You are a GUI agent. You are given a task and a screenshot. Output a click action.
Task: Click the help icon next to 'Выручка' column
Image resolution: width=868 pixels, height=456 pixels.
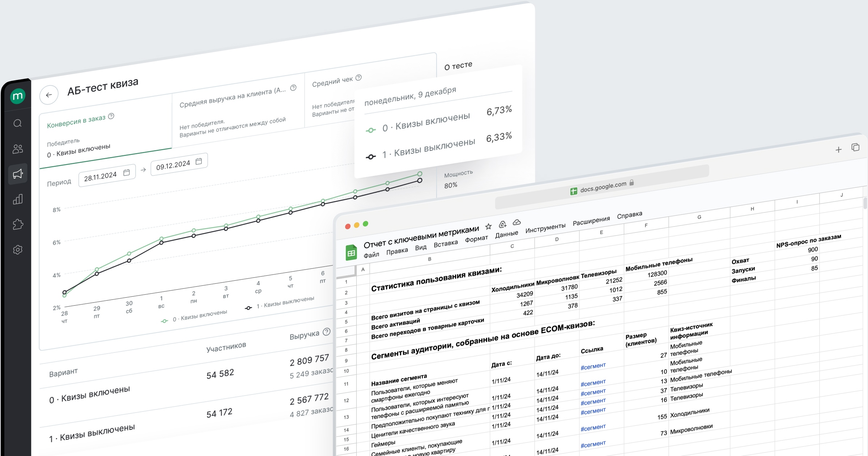click(x=327, y=332)
